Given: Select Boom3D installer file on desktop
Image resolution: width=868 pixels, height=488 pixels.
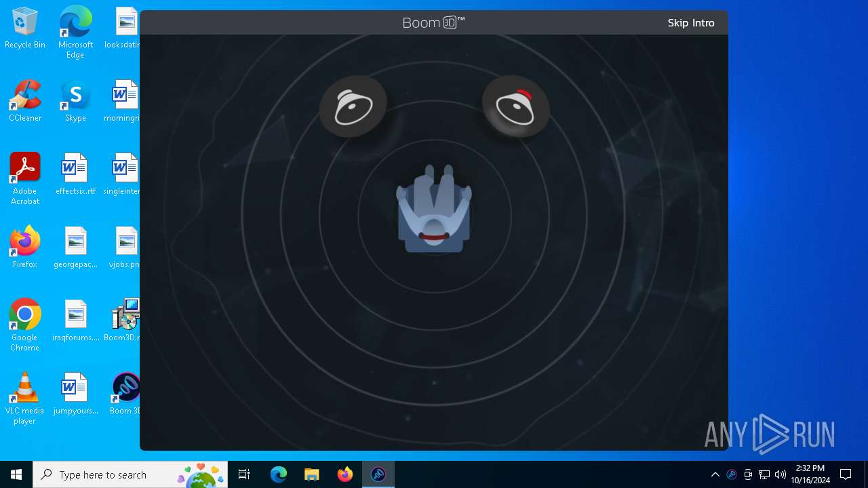Looking at the screenshot, I should point(123,321).
